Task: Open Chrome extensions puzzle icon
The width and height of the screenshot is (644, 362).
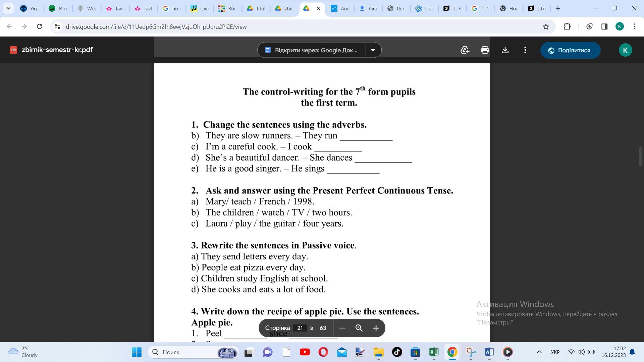Action: [x=567, y=26]
